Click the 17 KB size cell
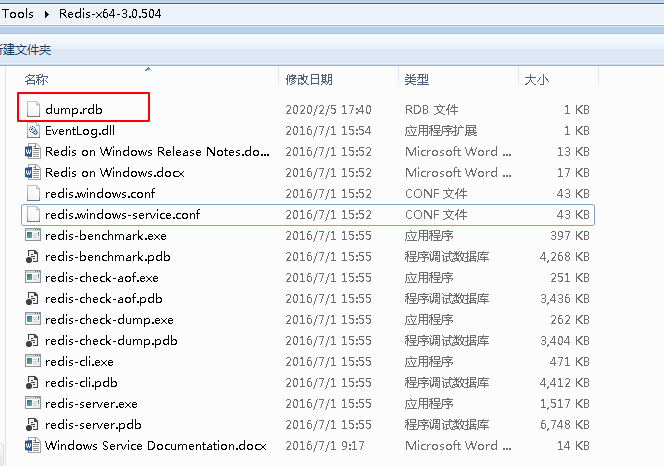 (573, 173)
